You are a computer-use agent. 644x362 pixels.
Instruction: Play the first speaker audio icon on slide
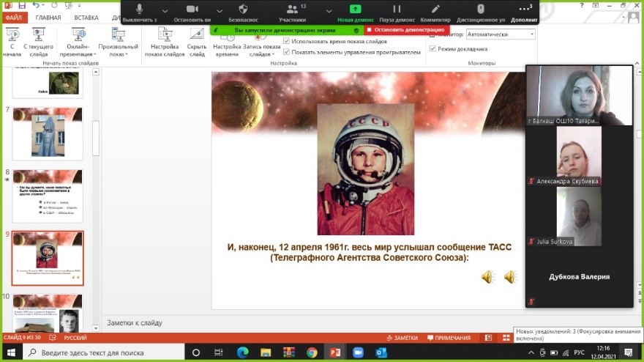tap(487, 276)
